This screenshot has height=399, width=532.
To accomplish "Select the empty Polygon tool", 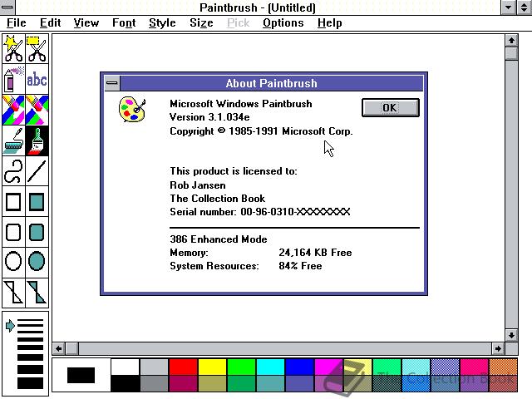I will [x=13, y=292].
